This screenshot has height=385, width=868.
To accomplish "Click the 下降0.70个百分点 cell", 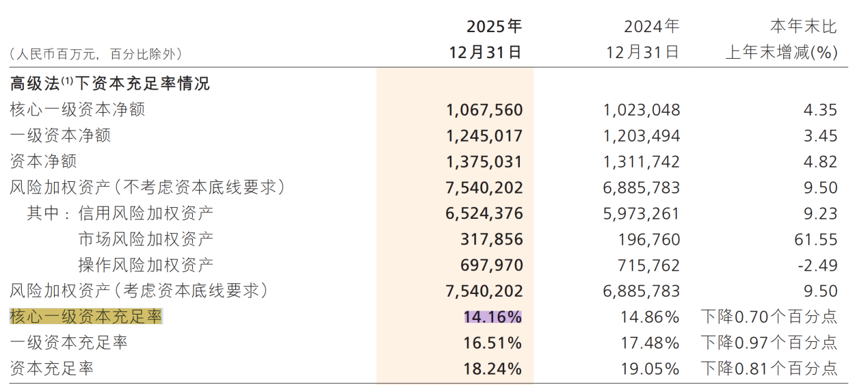I will click(769, 317).
